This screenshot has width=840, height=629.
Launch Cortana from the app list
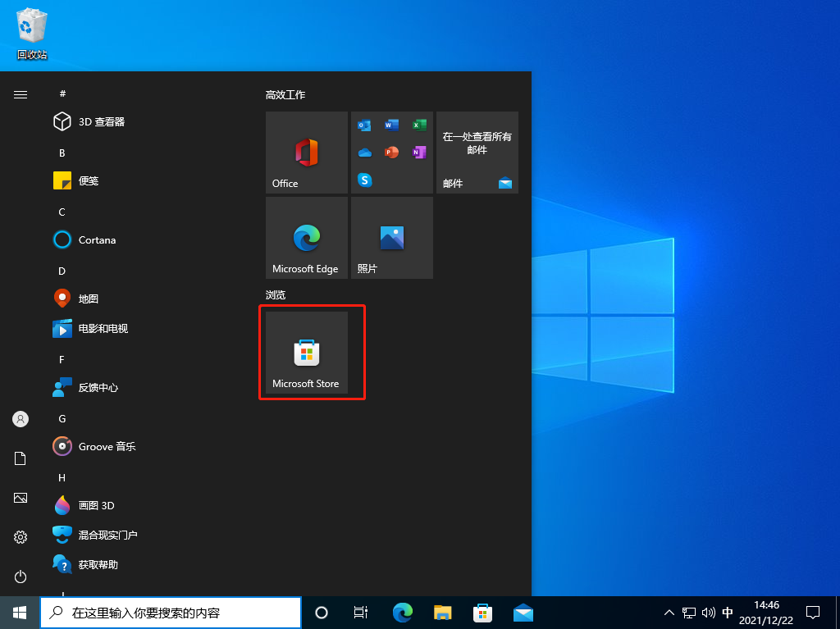pyautogui.click(x=94, y=239)
